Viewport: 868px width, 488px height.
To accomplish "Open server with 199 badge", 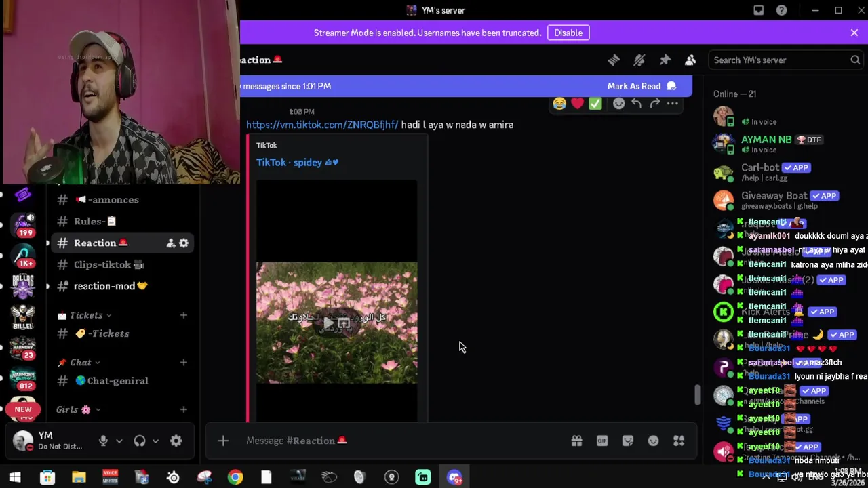I will (24, 225).
